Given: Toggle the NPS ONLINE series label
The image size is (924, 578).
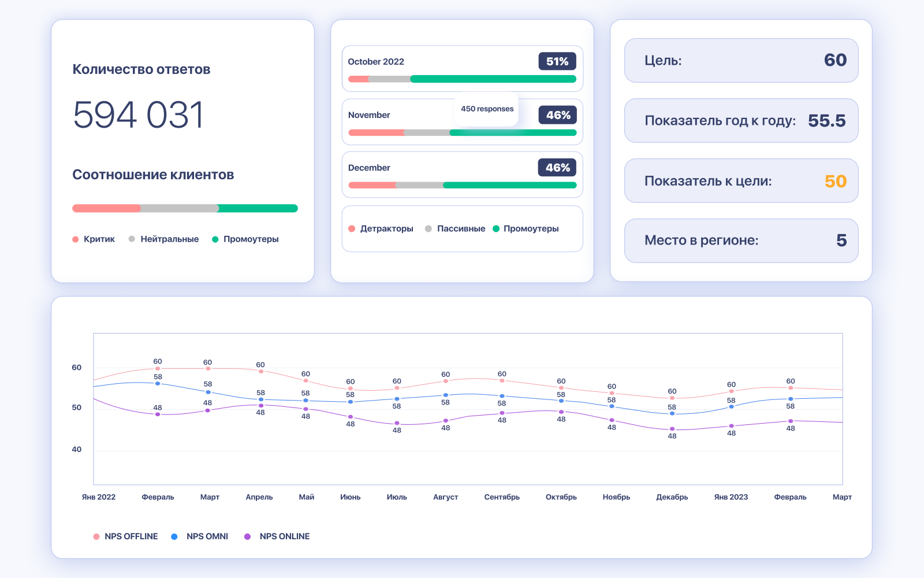Looking at the screenshot, I should 284,536.
